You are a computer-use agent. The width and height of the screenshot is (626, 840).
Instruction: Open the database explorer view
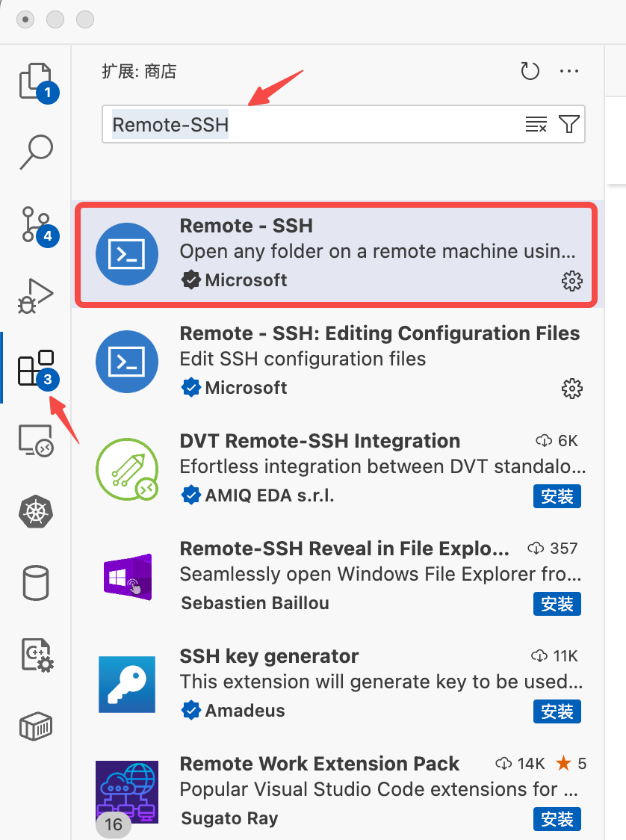click(x=35, y=583)
